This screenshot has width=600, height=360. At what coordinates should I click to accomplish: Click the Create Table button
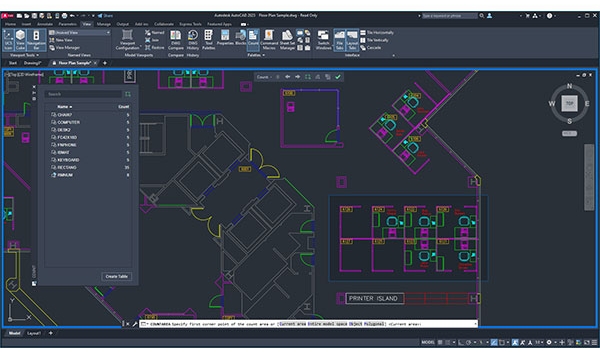click(117, 276)
